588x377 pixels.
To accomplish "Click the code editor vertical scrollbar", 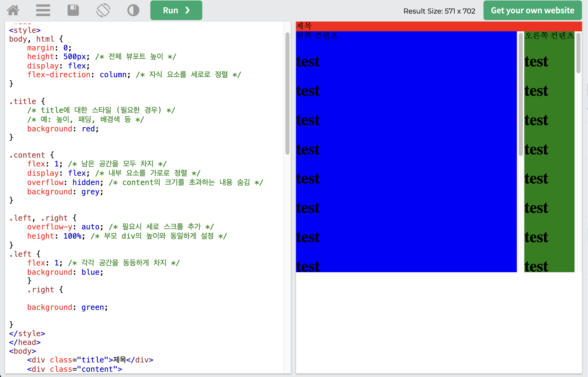I will click(287, 93).
